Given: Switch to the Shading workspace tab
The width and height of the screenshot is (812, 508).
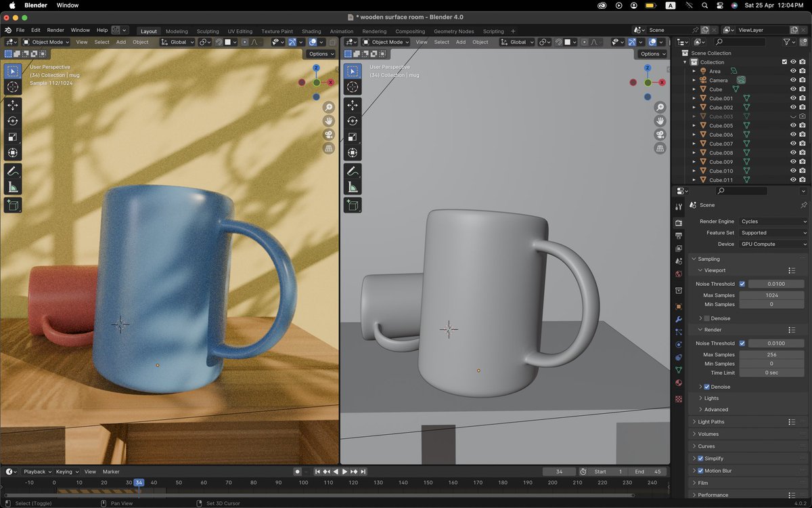Looking at the screenshot, I should (x=311, y=31).
